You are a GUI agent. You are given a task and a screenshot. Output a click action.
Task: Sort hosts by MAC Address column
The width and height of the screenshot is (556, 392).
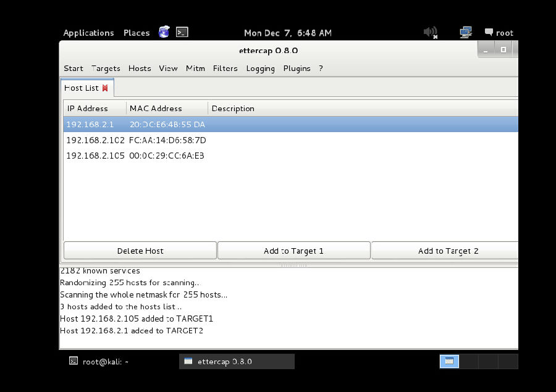pyautogui.click(x=167, y=109)
